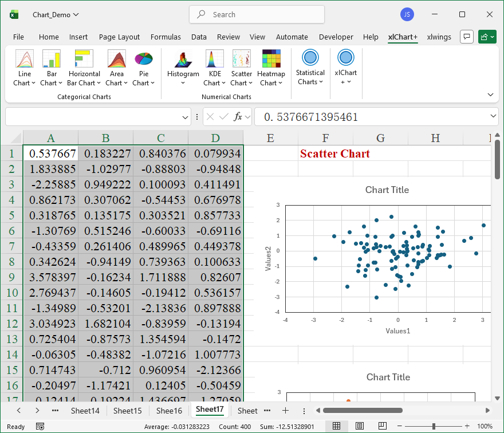Switch to Sheet16 tab
The image size is (504, 433).
pos(169,411)
